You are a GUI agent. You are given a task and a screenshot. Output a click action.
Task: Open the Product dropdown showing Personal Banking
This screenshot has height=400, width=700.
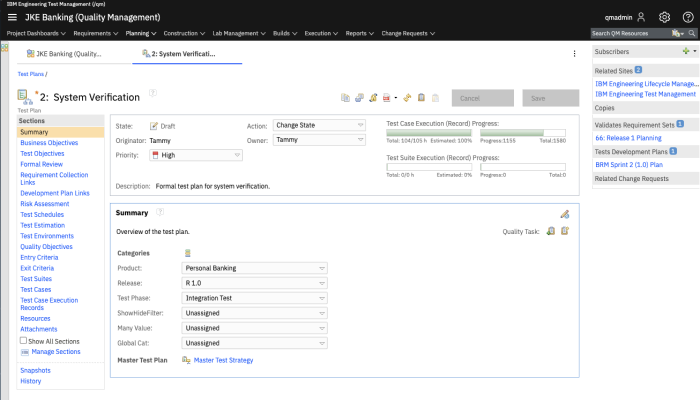pos(256,268)
